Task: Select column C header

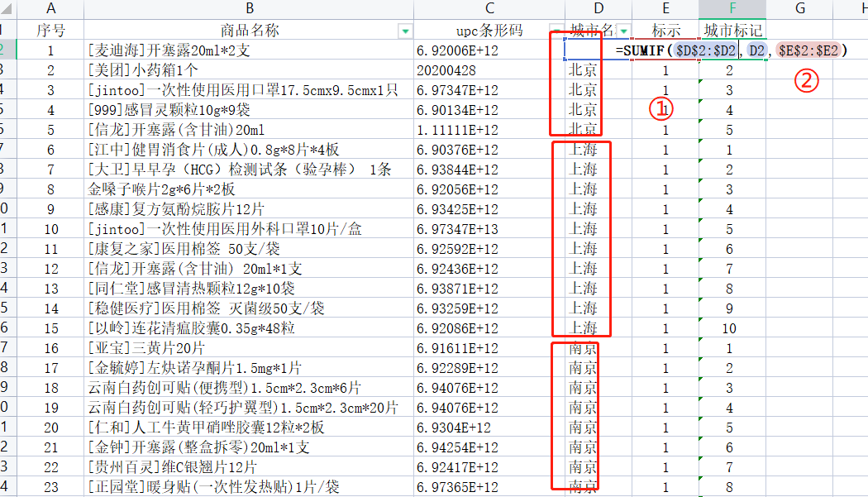Action: pyautogui.click(x=489, y=8)
